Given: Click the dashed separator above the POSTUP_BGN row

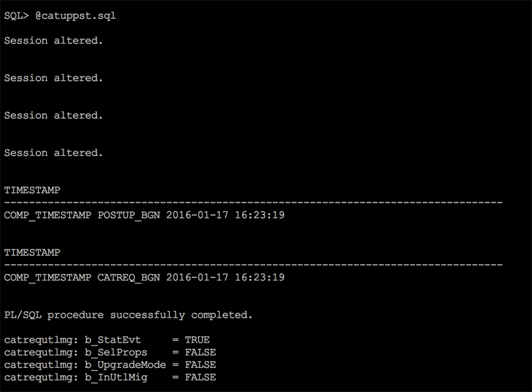Looking at the screenshot, I should click(x=253, y=201).
